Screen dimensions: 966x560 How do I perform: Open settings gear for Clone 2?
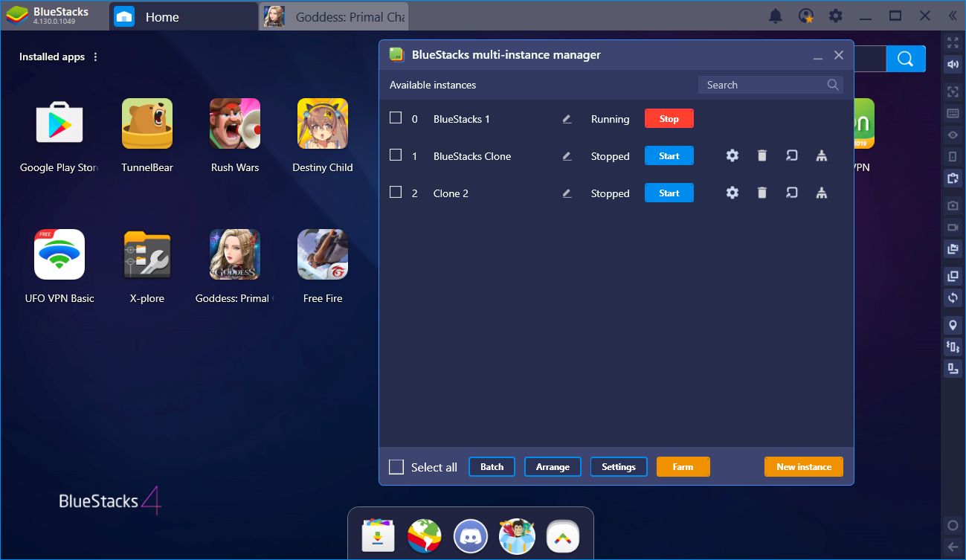point(732,193)
